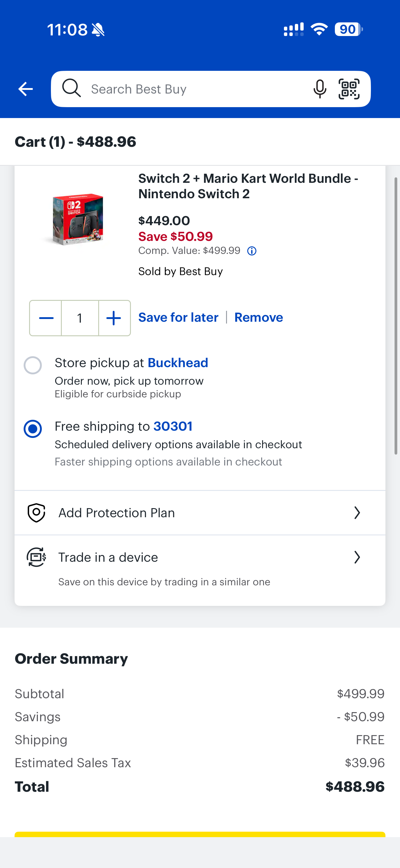Viewport: 400px width, 868px height.
Task: Expand Trade in a device chevron
Action: click(x=357, y=557)
